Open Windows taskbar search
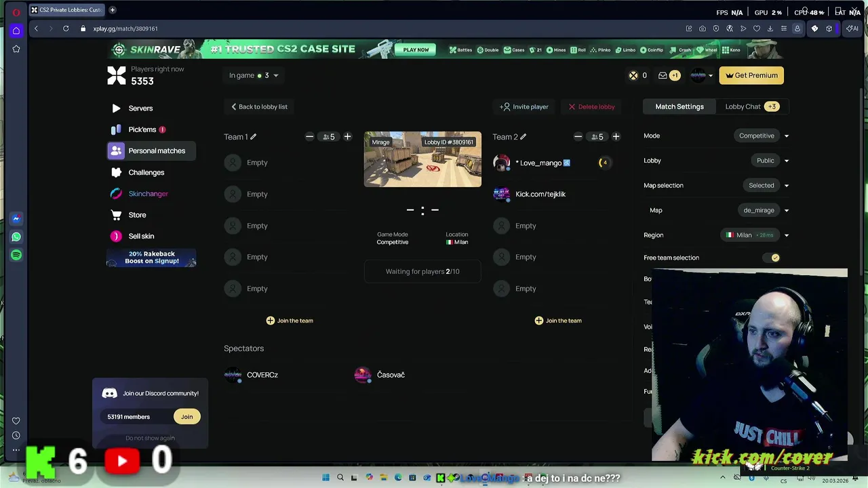The image size is (868, 488). pos(340,478)
